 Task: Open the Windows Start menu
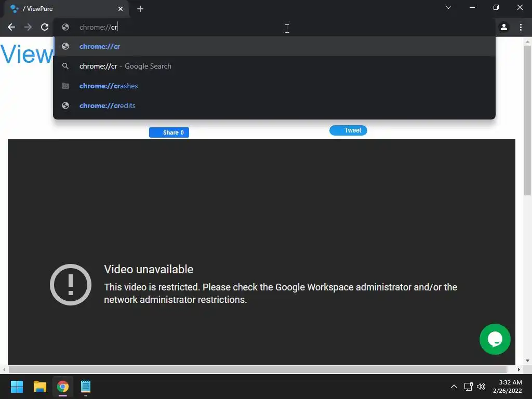coord(17,387)
